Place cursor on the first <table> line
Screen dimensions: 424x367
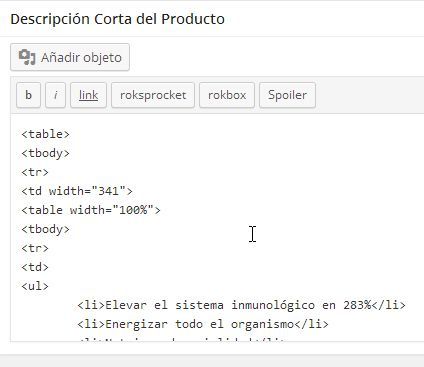pyautogui.click(x=46, y=134)
